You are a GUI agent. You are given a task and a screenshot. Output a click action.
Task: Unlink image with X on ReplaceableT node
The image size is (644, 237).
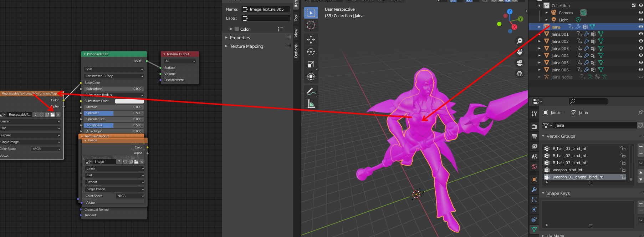[58, 115]
